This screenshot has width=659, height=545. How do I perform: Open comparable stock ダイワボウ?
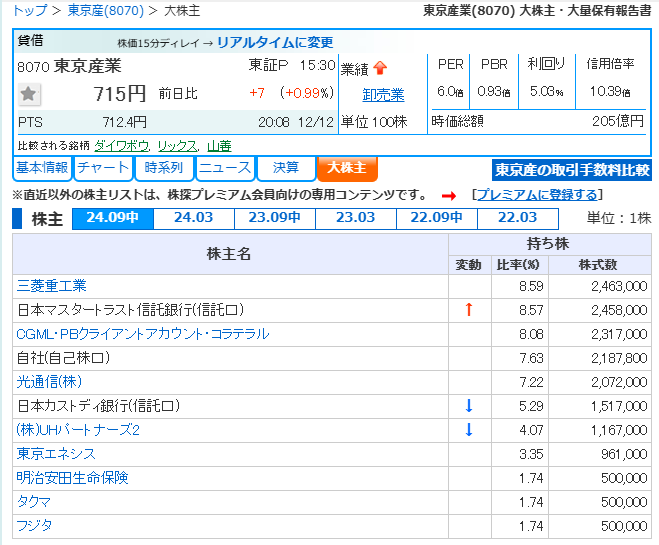[x=122, y=146]
